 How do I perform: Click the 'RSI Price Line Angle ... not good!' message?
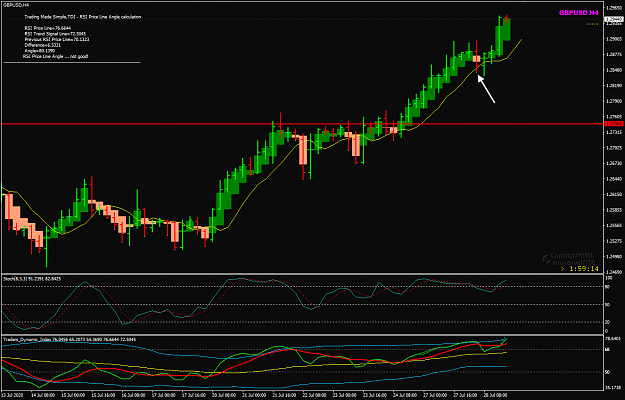(55, 57)
